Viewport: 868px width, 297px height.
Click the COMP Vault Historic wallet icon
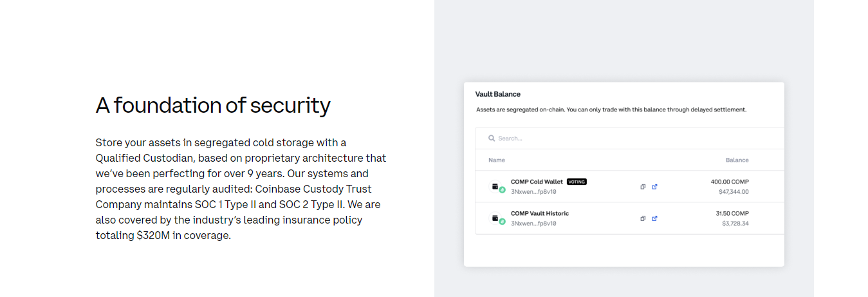point(497,219)
